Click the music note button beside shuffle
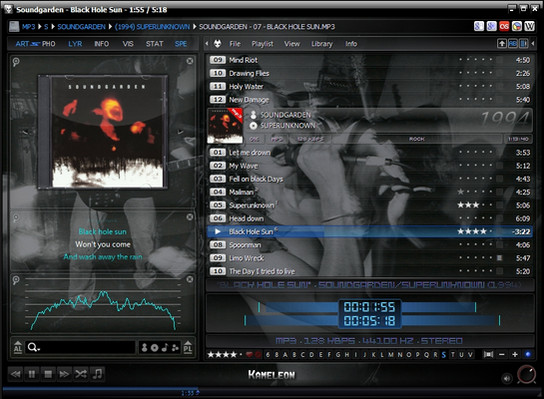The image size is (544, 399). point(97,374)
